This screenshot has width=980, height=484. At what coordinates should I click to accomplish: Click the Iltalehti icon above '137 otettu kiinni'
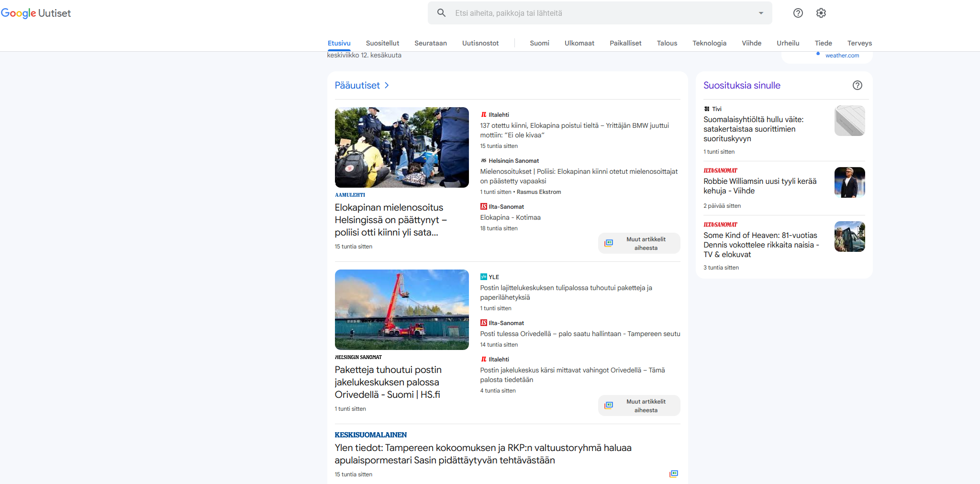tap(484, 114)
